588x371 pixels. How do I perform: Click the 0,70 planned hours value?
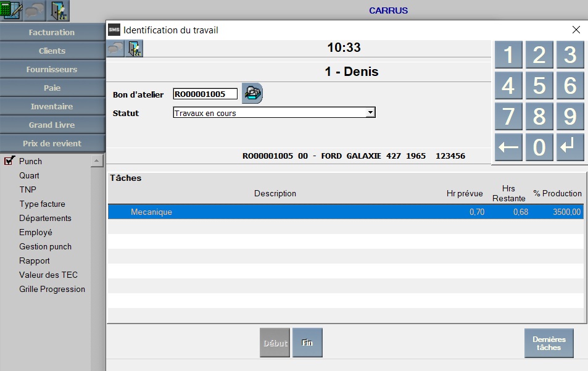coord(477,212)
